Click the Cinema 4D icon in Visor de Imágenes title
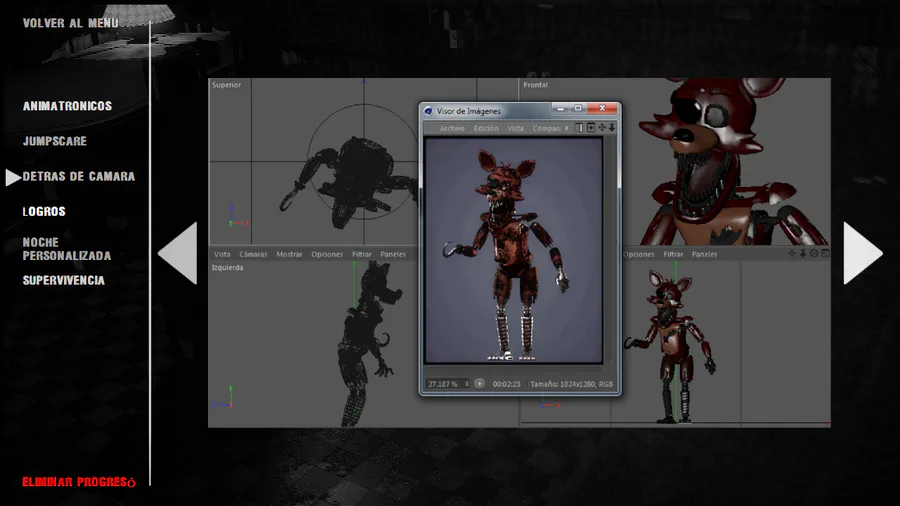The image size is (900, 506). click(428, 111)
